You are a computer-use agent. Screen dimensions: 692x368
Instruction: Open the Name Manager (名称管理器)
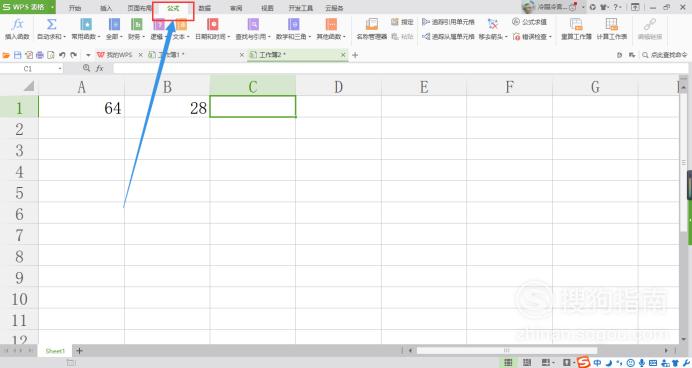pyautogui.click(x=372, y=29)
